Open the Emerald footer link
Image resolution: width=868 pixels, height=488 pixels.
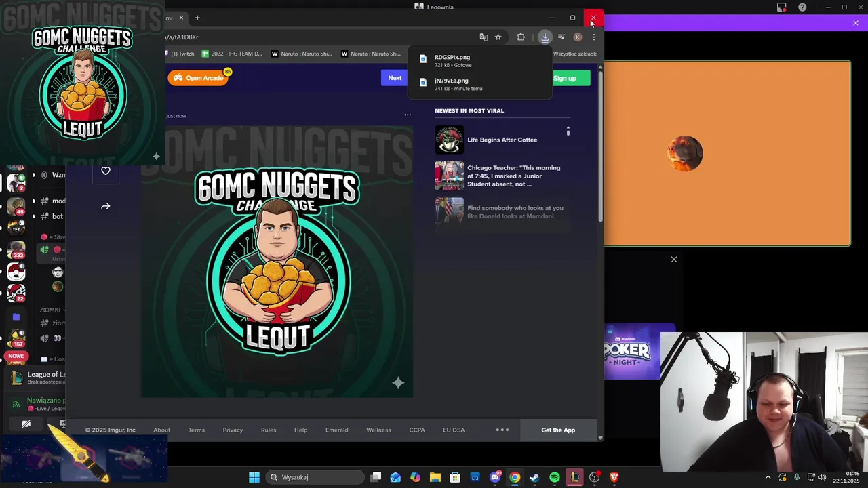(336, 430)
